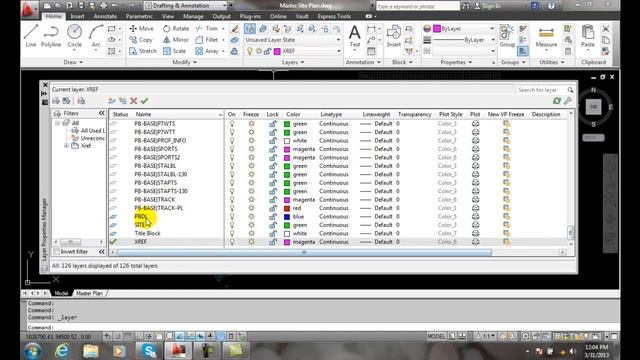Collapse the Filters pane

pos(102,113)
